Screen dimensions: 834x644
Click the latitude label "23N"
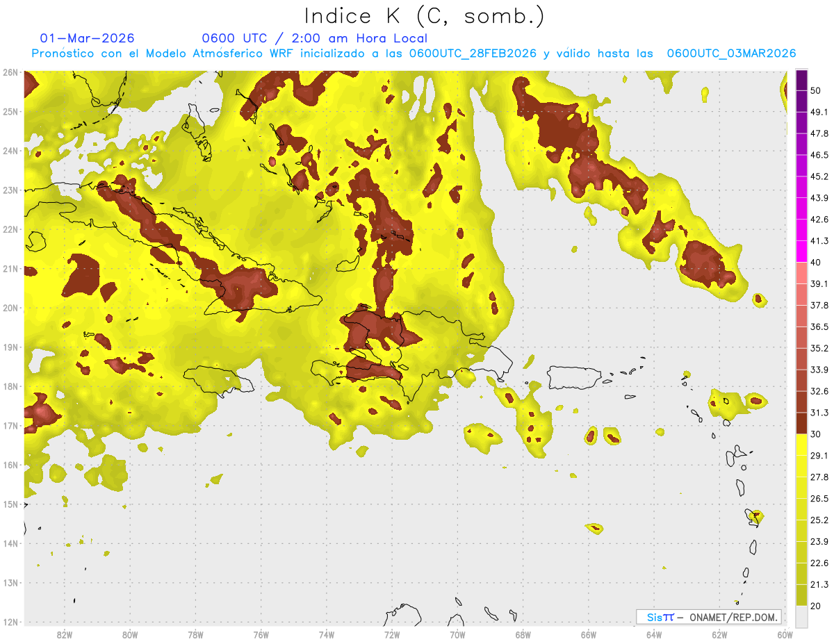point(10,190)
